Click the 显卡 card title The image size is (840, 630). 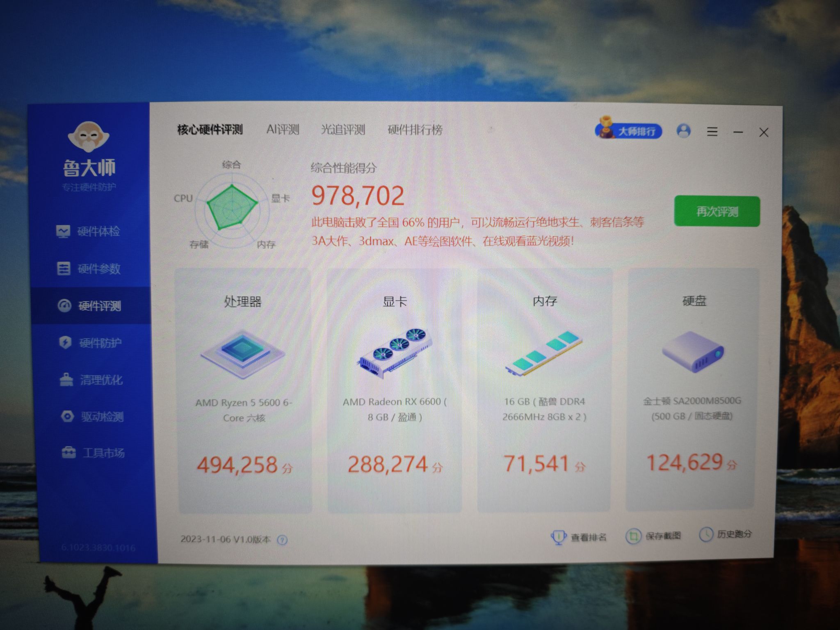(x=395, y=302)
